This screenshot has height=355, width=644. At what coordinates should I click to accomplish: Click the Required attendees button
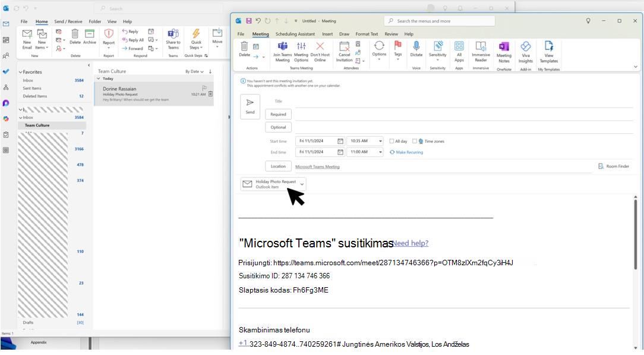pyautogui.click(x=278, y=114)
